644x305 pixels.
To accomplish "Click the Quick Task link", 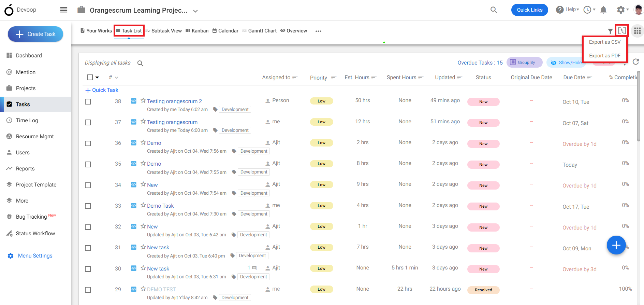I will pyautogui.click(x=102, y=90).
